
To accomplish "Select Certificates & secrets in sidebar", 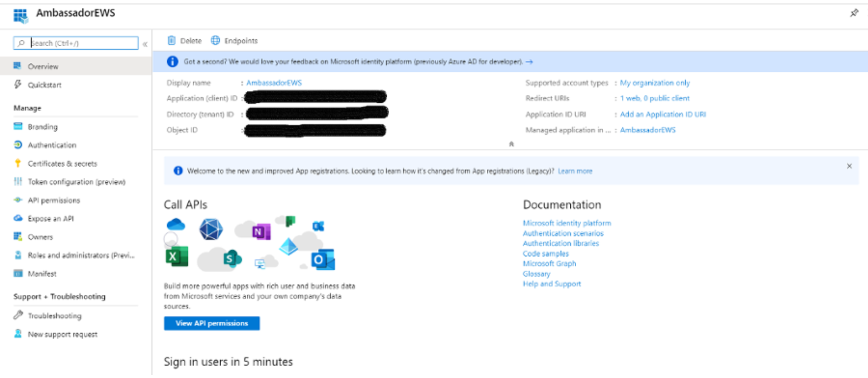I will coord(62,164).
